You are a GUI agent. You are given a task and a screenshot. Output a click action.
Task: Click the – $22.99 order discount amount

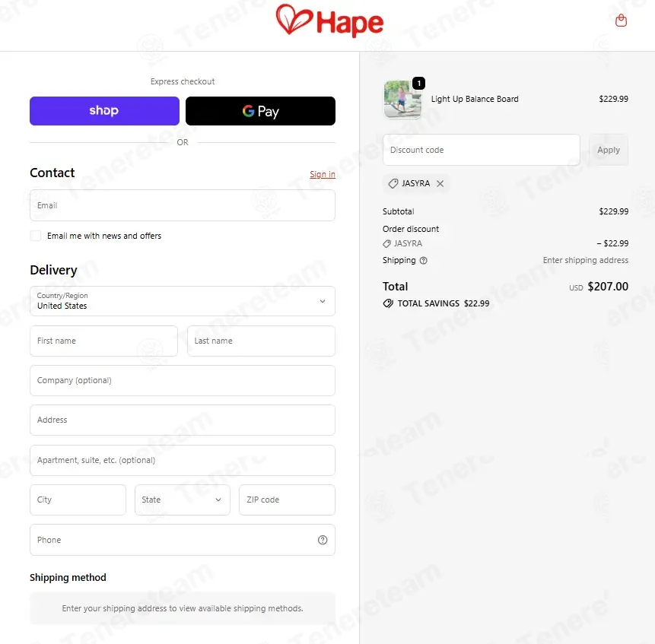612,243
